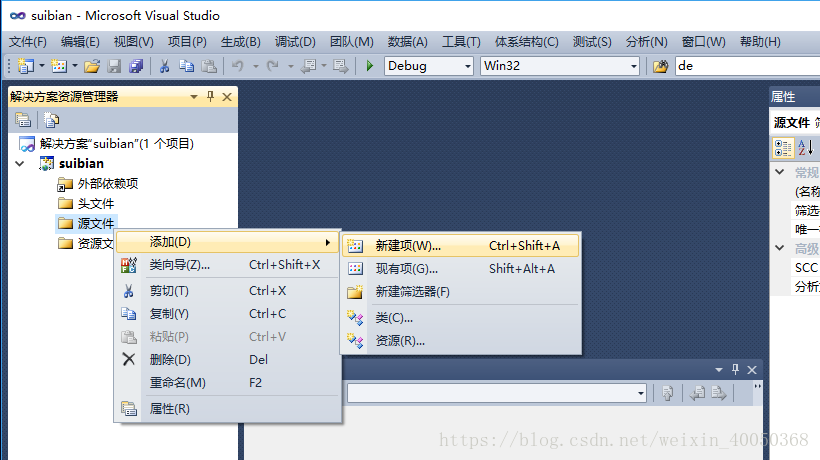Select 类向导(Z)... in the context menu

point(227,265)
